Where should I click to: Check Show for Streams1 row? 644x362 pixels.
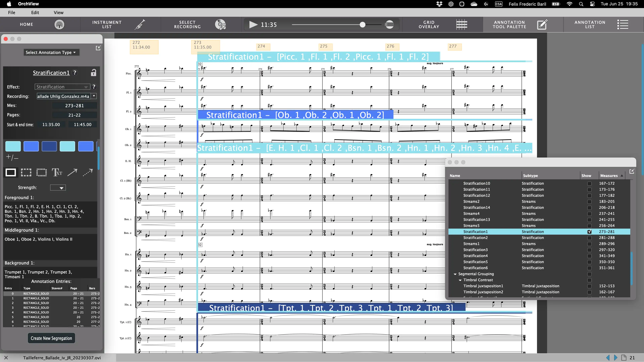(589, 244)
